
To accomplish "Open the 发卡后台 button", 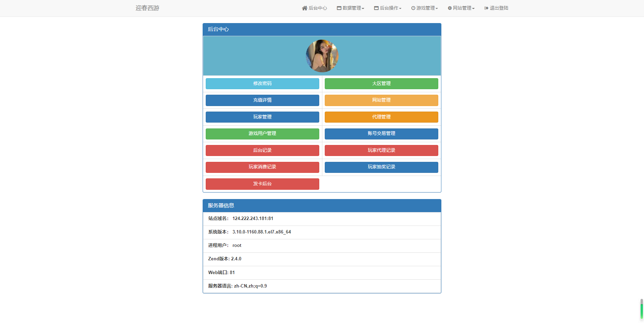I will coord(262,184).
